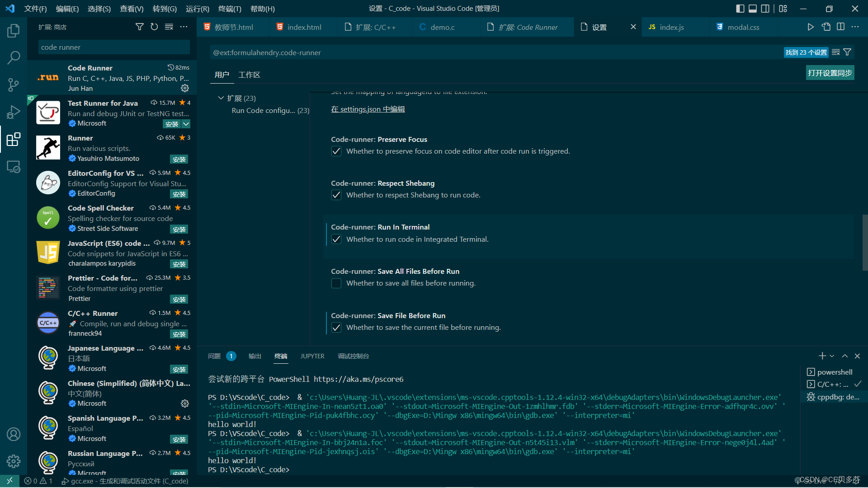Open Run and Debug view
This screenshot has width=868, height=488.
click(x=14, y=112)
